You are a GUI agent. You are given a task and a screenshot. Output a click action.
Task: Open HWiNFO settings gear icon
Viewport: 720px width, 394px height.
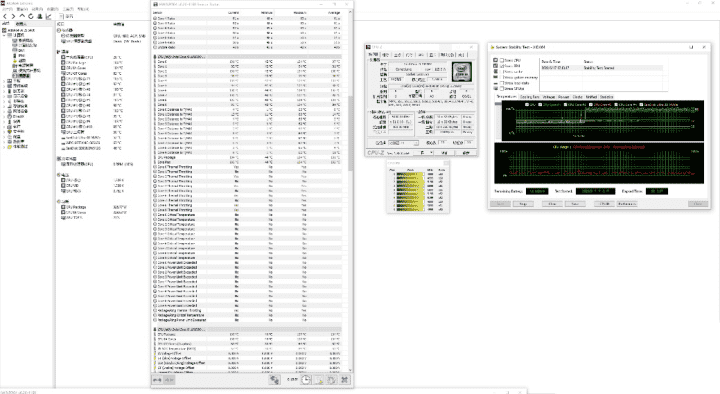(332, 380)
